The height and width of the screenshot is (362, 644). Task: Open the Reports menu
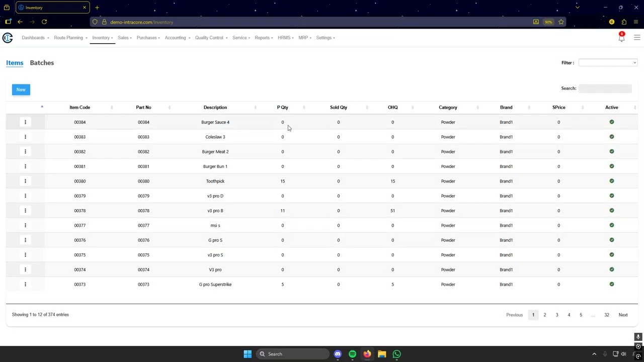264,38
